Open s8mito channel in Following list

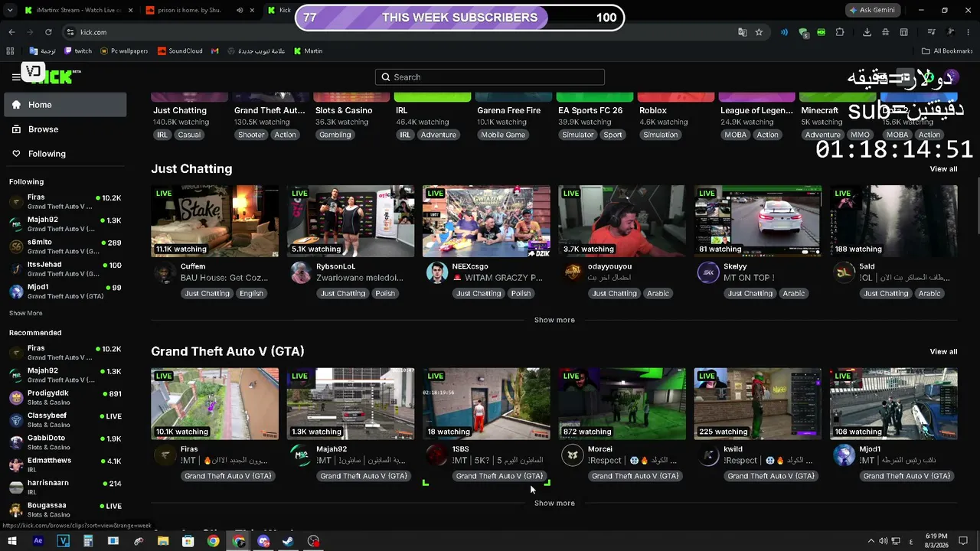pos(64,246)
